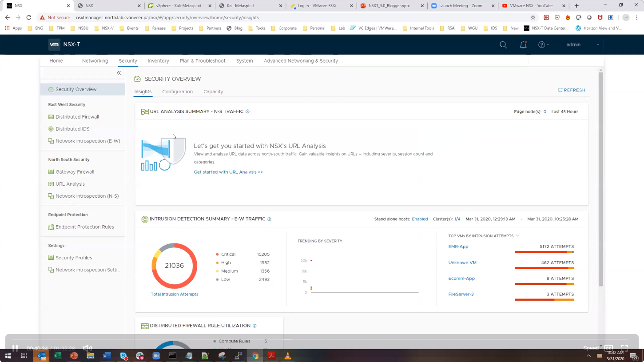Screen dimensions: 644x362
Task: Open the System menu
Action: [244, 61]
